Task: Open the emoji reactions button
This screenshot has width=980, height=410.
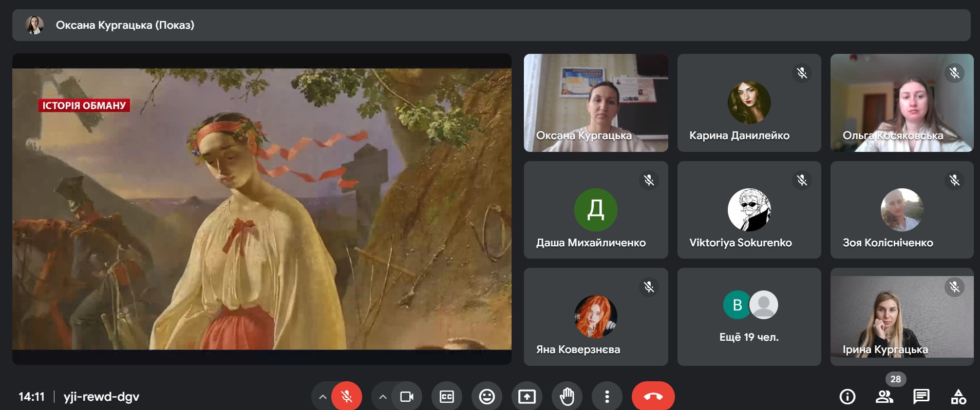Action: (487, 397)
